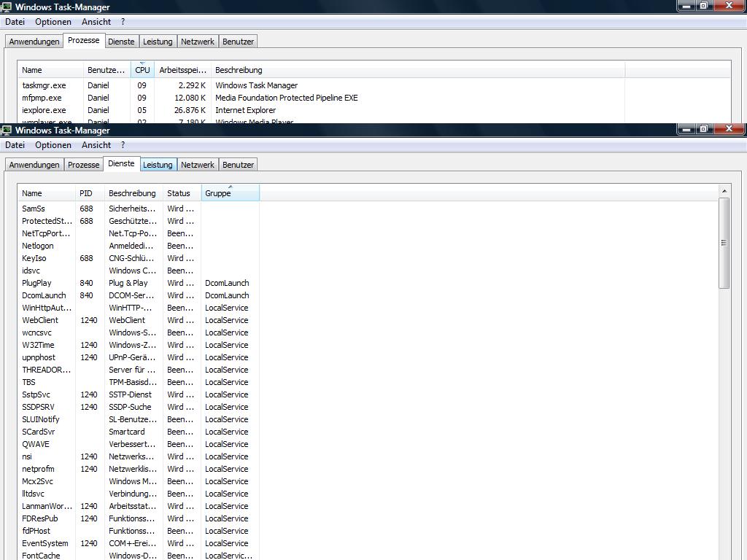Select the Mcx2Svc service
The image size is (747, 560).
coord(38,481)
